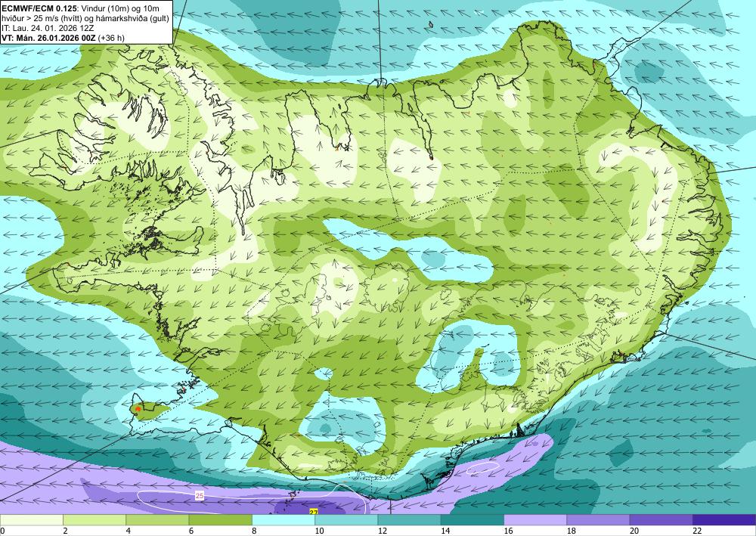Click legend scale number '20'
The height and width of the screenshot is (536, 756).
click(634, 531)
